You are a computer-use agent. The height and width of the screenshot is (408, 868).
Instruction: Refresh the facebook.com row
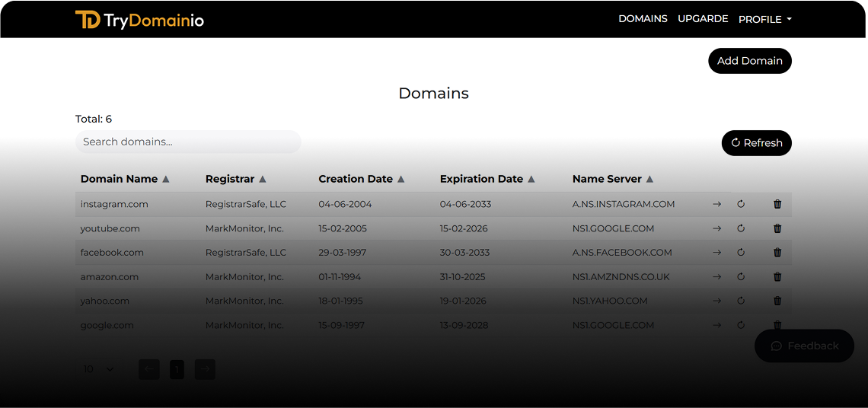coord(741,253)
